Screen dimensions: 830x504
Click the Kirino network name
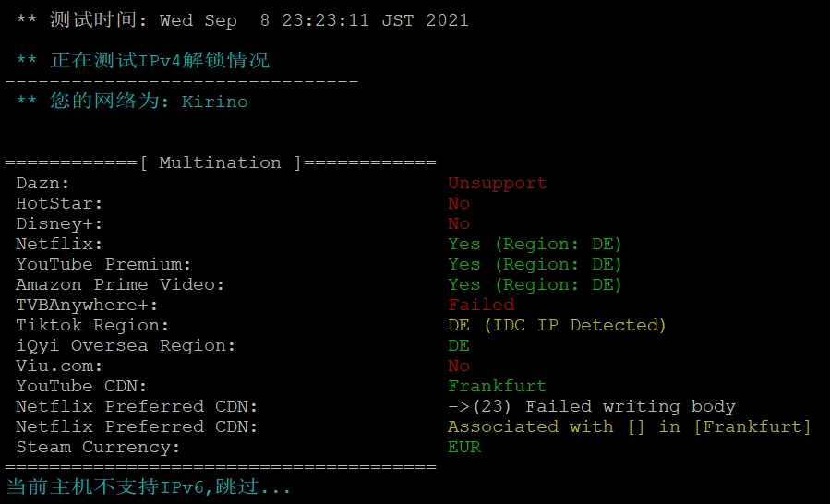pos(214,102)
